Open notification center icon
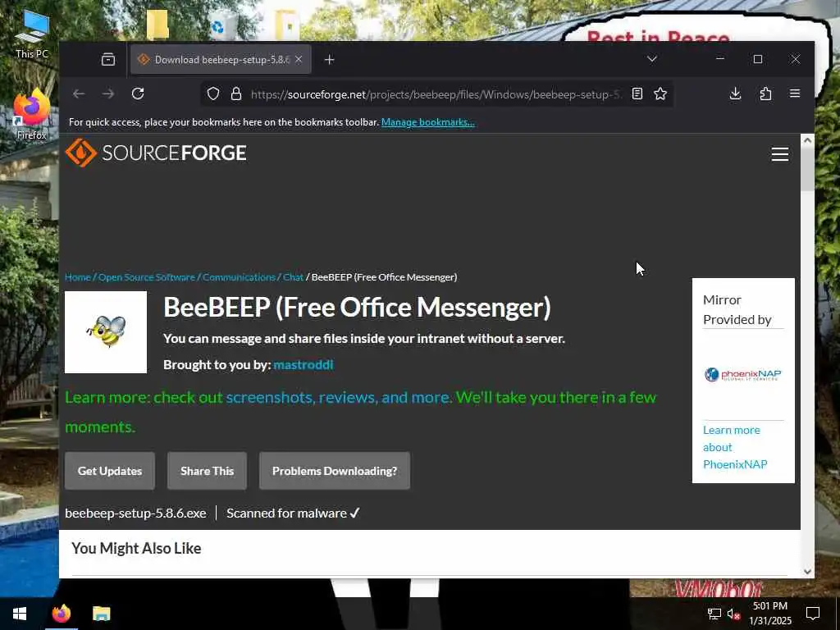The image size is (840, 630). 813,614
